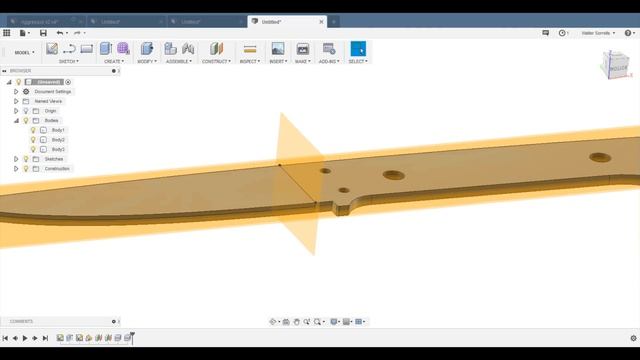Viewport: 640px width, 360px height.
Task: Open the job status clock icon
Action: (562, 33)
